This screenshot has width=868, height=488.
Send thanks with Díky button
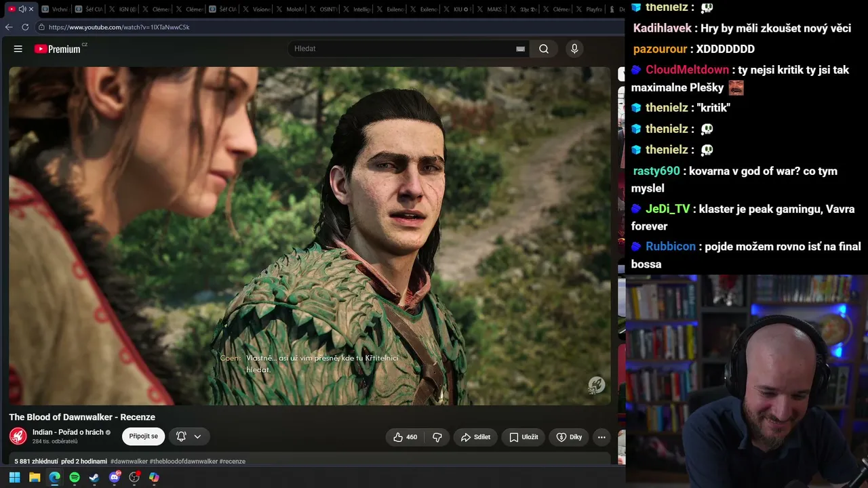pos(569,437)
